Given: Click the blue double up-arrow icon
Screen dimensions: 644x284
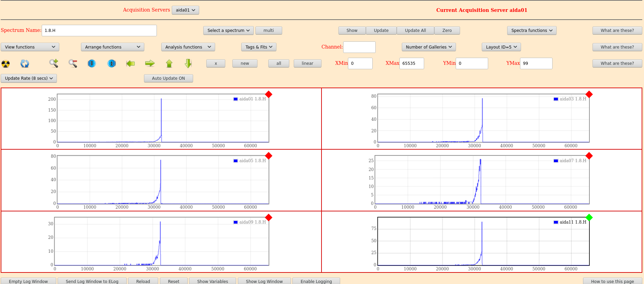Looking at the screenshot, I should pos(111,63).
